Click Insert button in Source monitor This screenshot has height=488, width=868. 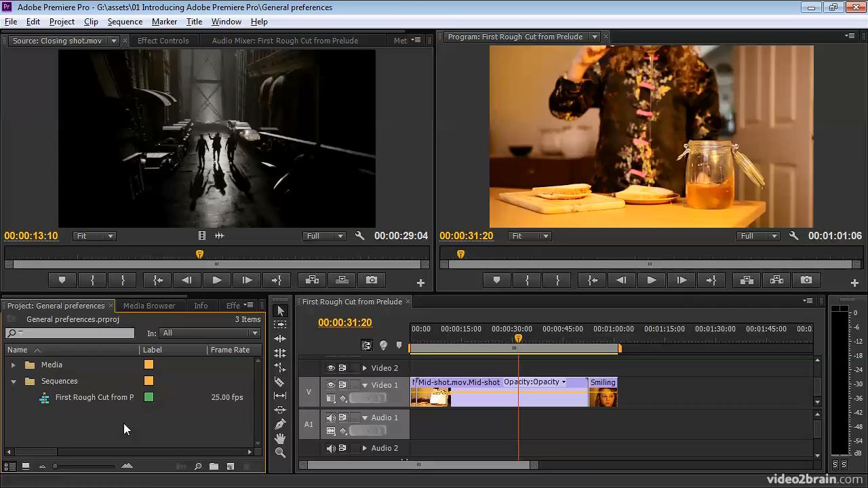(312, 280)
